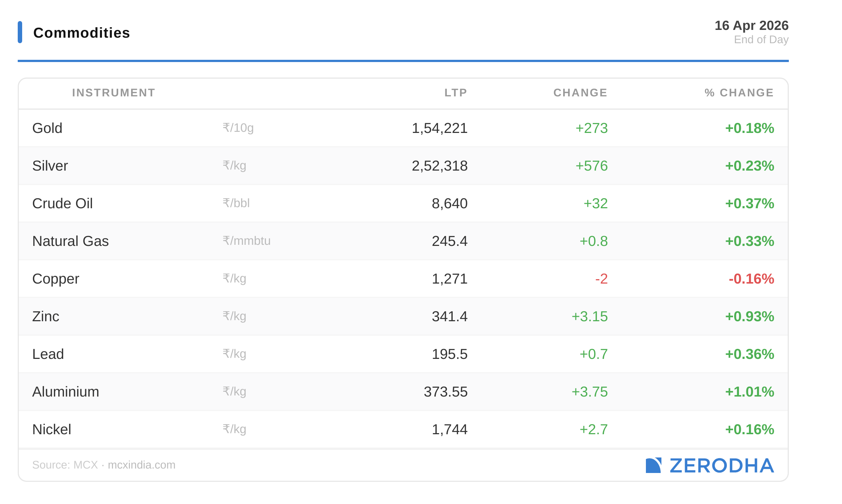Click the % CHANGE column header

pyautogui.click(x=739, y=93)
